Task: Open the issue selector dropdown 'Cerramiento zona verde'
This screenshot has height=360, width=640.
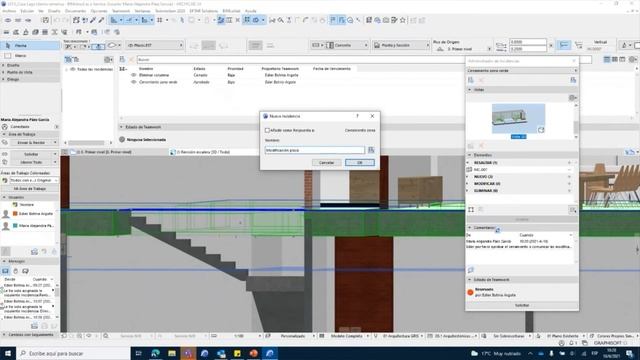Action: point(522,71)
